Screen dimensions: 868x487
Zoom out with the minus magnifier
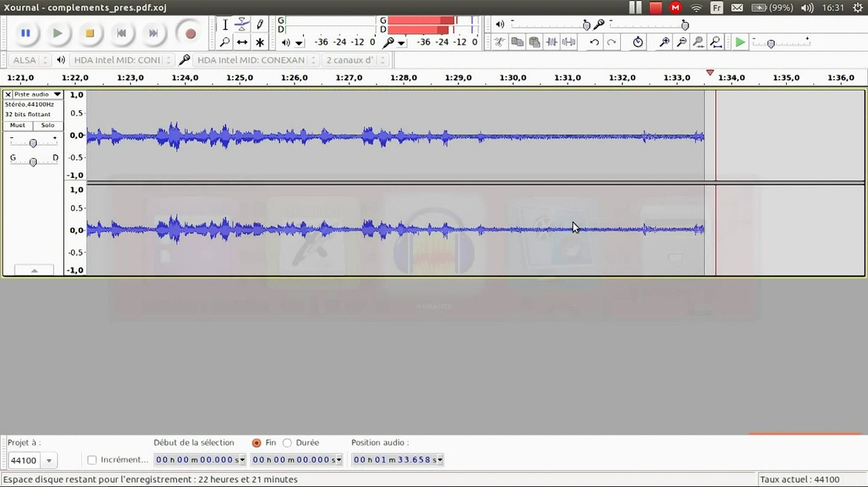coord(681,42)
